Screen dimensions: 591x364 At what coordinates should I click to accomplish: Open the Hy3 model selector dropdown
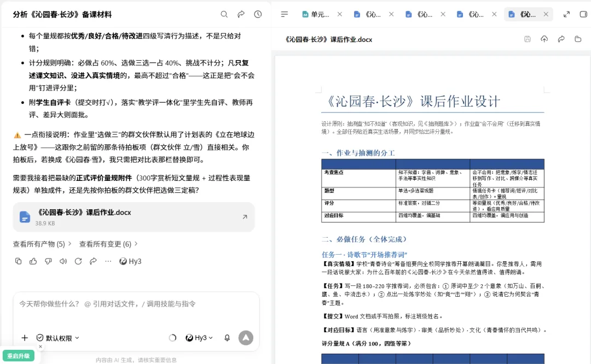point(199,338)
